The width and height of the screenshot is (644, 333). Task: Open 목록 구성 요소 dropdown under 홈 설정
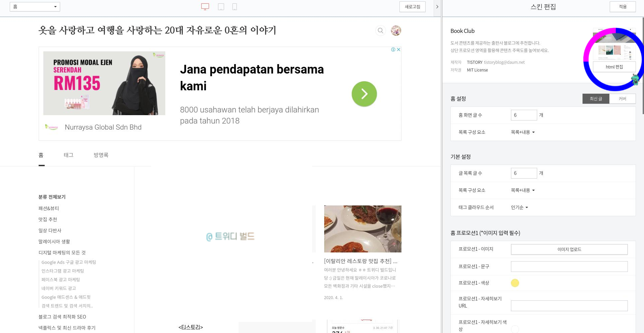pyautogui.click(x=523, y=132)
